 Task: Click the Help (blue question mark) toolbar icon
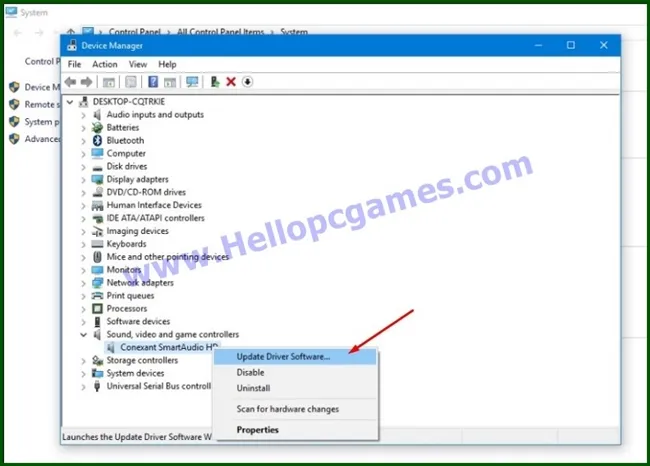pyautogui.click(x=153, y=82)
